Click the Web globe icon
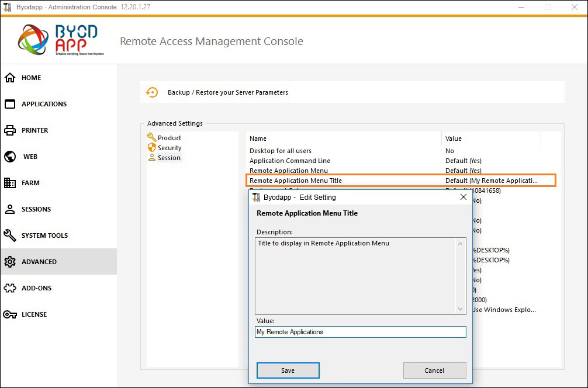588x388 pixels. coord(10,157)
